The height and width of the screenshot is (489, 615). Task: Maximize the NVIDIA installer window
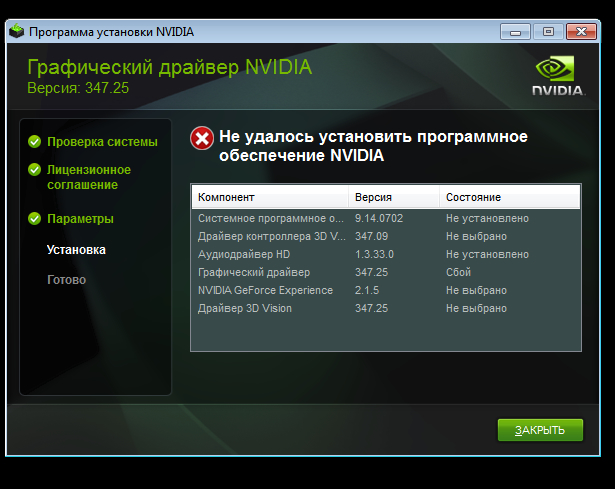548,31
